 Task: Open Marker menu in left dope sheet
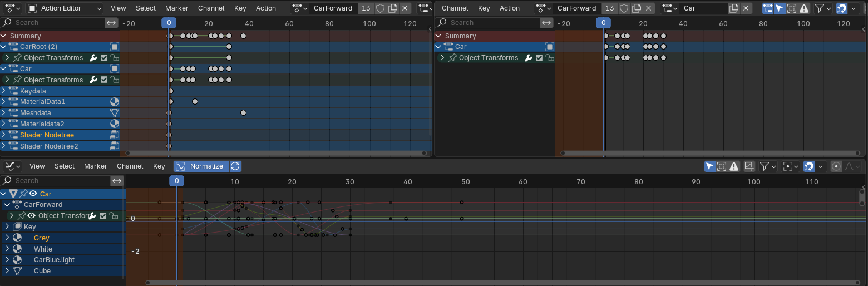[177, 8]
